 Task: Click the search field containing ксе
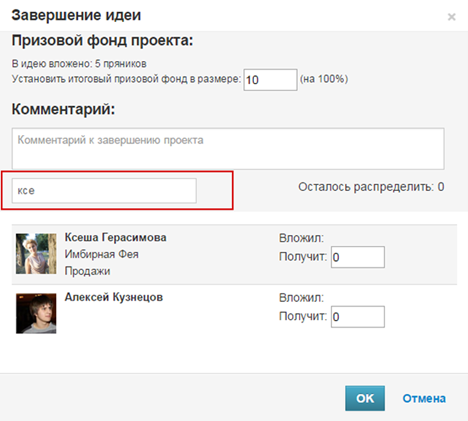(x=104, y=191)
